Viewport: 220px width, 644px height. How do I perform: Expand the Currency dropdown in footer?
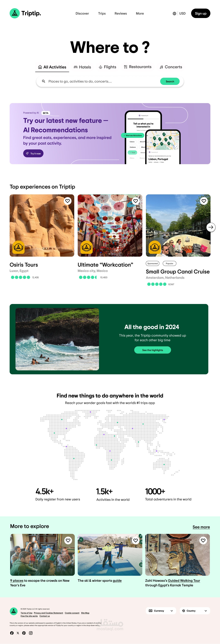point(161,611)
